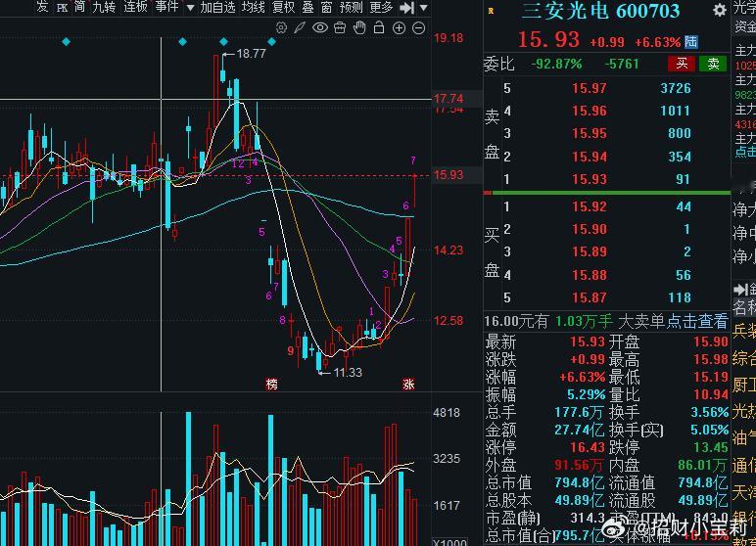Click 量比 value 10.94
The image size is (756, 546).
[711, 394]
